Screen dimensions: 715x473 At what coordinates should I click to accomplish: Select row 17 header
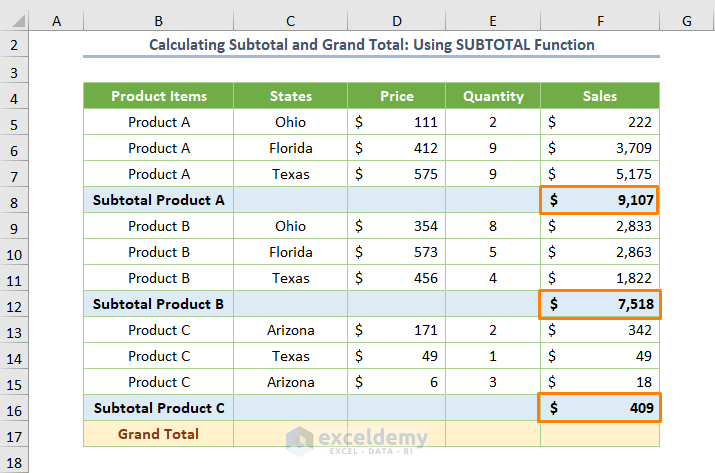[14, 436]
